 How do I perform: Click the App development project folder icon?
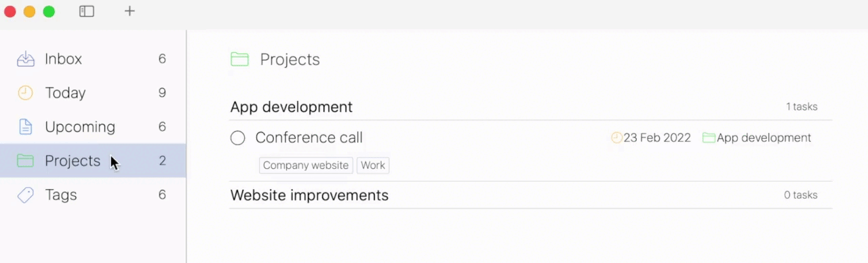[709, 138]
